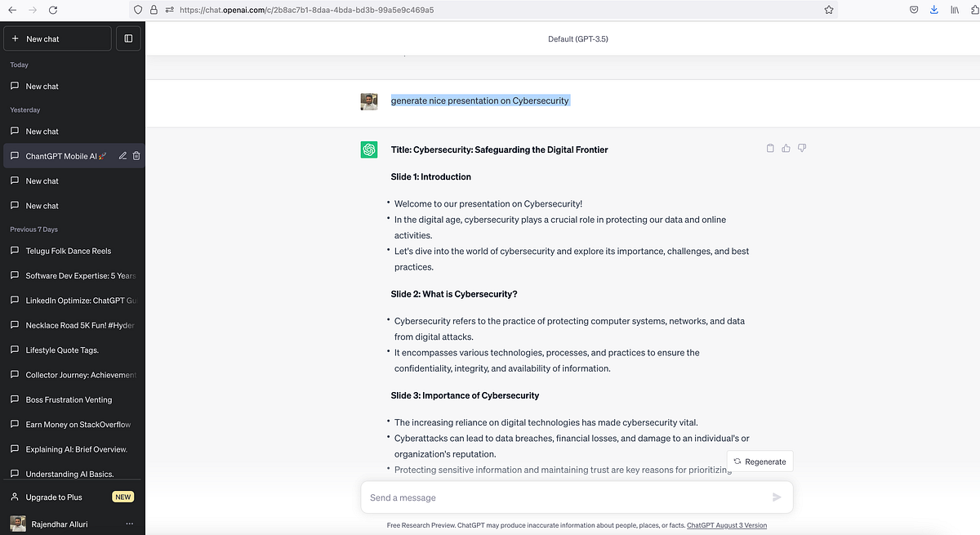Save the page to Pocket
The image size is (980, 535).
click(914, 10)
